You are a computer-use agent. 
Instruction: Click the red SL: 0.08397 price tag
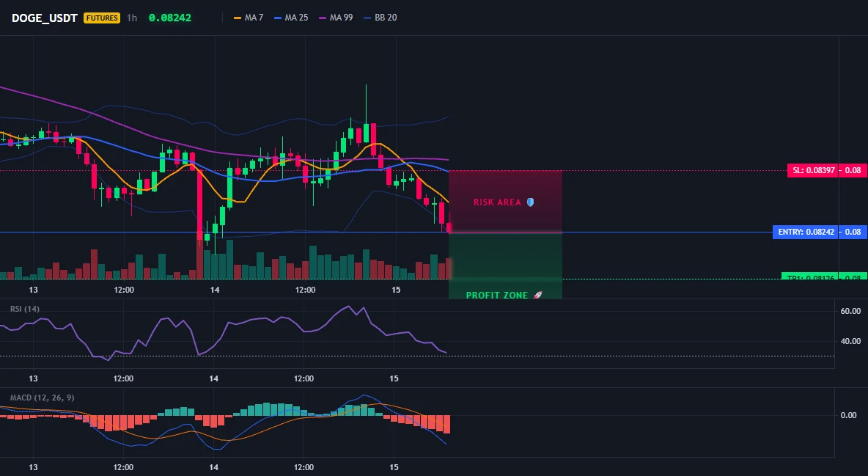[813, 171]
